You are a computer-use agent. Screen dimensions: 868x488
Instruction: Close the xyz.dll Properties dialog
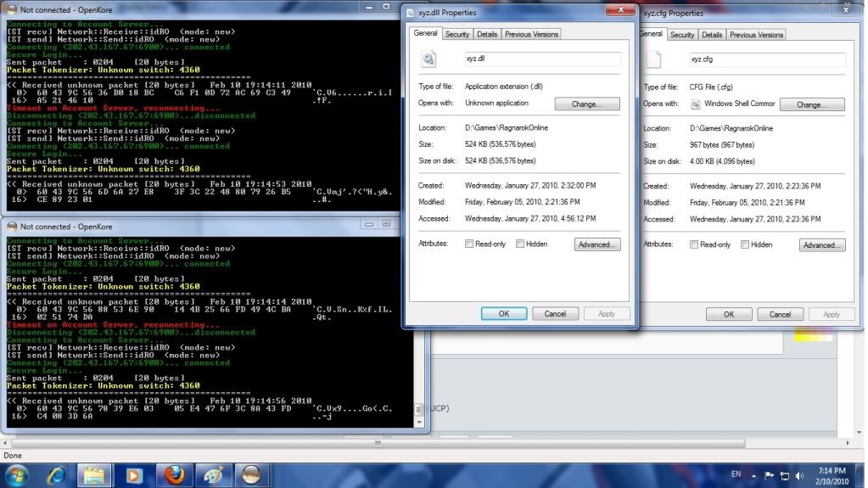(620, 9)
